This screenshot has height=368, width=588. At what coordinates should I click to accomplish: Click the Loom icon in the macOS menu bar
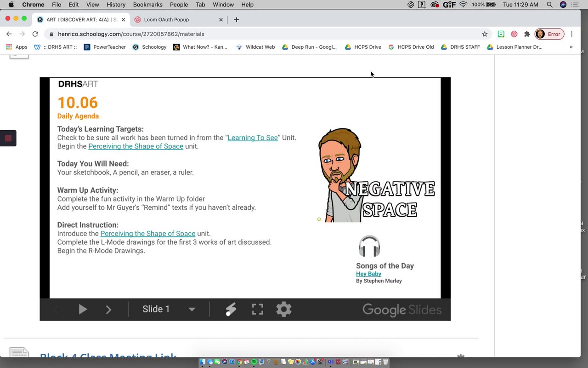(x=411, y=5)
